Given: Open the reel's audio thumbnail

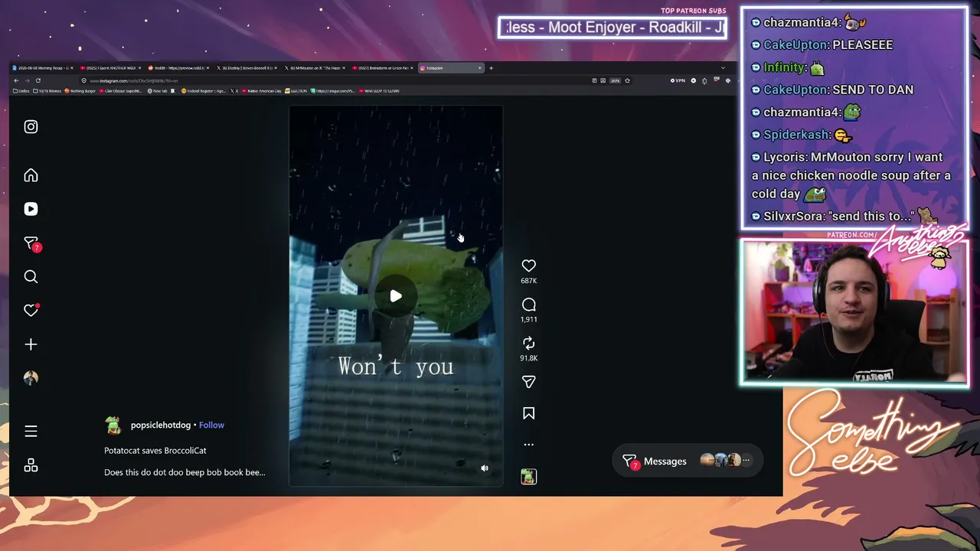Looking at the screenshot, I should tap(528, 477).
